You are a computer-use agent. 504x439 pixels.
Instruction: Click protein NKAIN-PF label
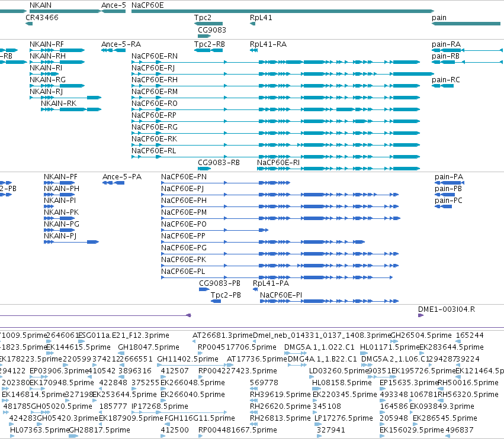coord(61,177)
